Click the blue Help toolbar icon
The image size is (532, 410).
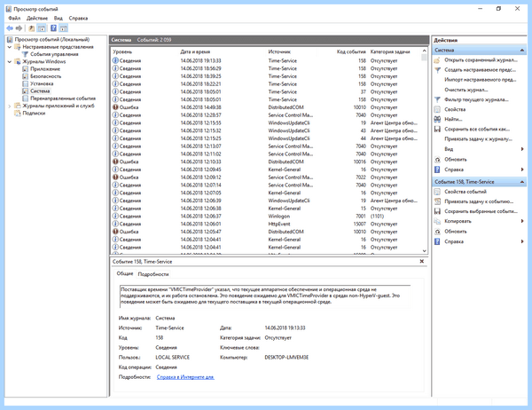point(53,28)
